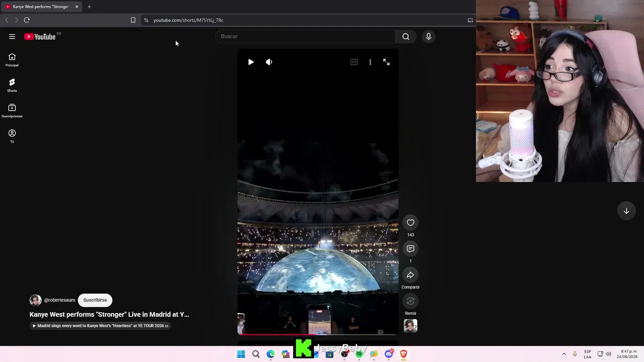This screenshot has height=362, width=644.
Task: Show hidden system tray icons
Action: point(564,354)
